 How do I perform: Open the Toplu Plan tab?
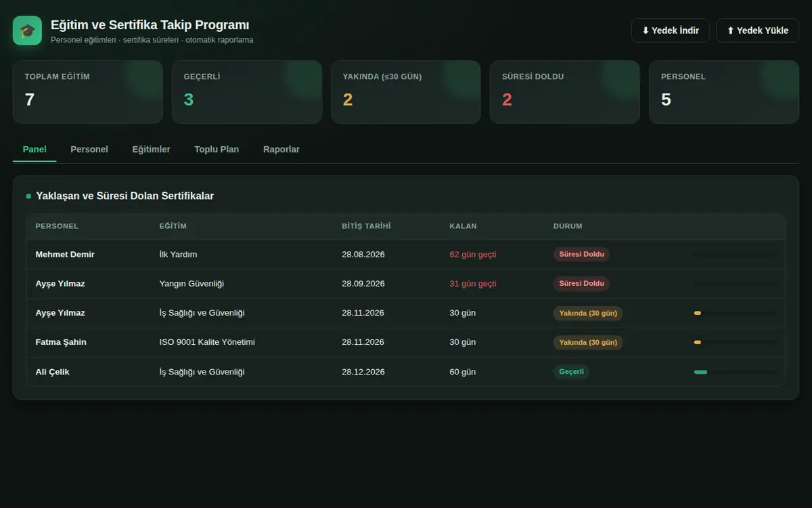tap(217, 149)
